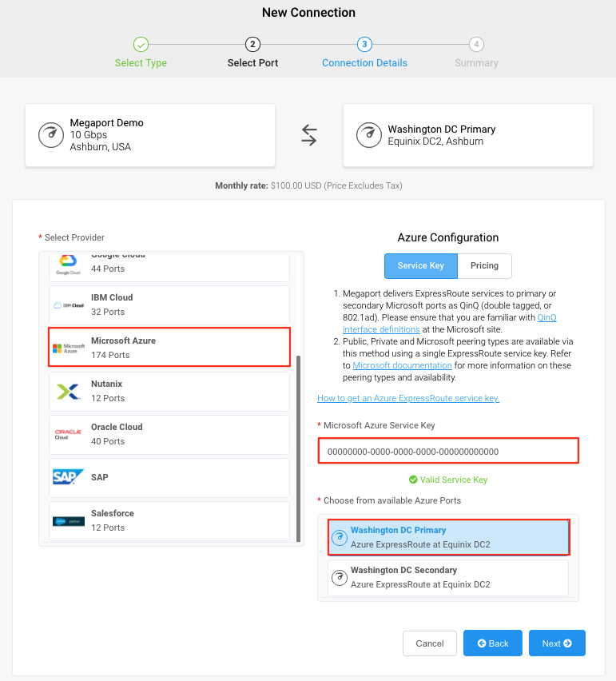
Task: Click the step 4 Summary circle
Action: [476, 44]
